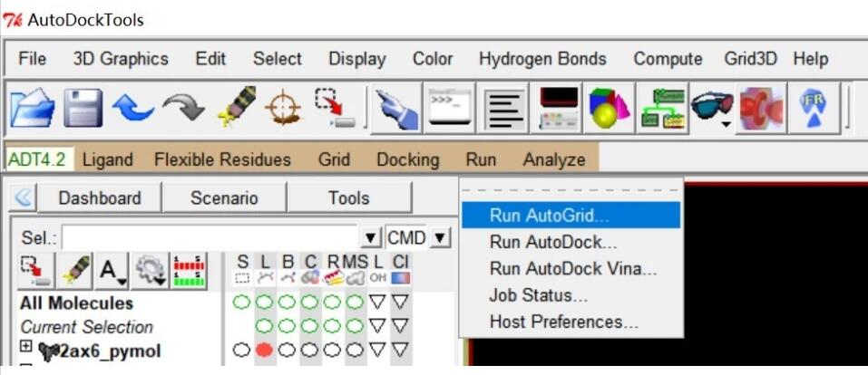Click the floppy disk save icon
This screenshot has height=375, width=868.
click(82, 109)
